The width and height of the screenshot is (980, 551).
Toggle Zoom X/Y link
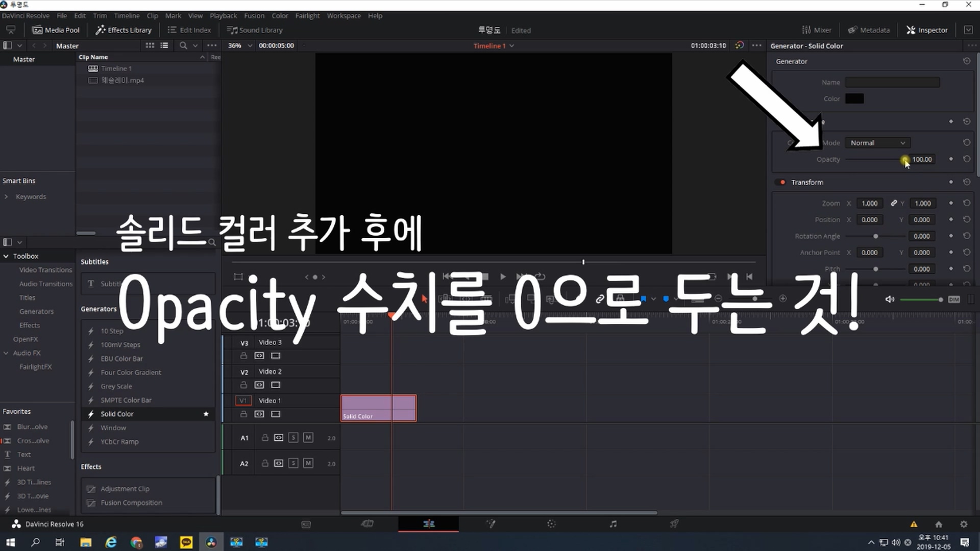pos(894,203)
